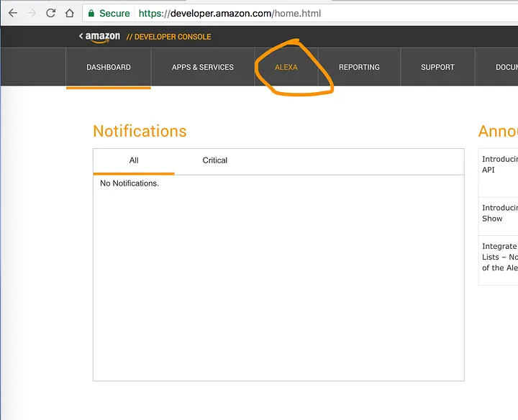This screenshot has height=420, width=518.
Task: Open the 'Introducing ... API' announcement
Action: tap(498, 173)
